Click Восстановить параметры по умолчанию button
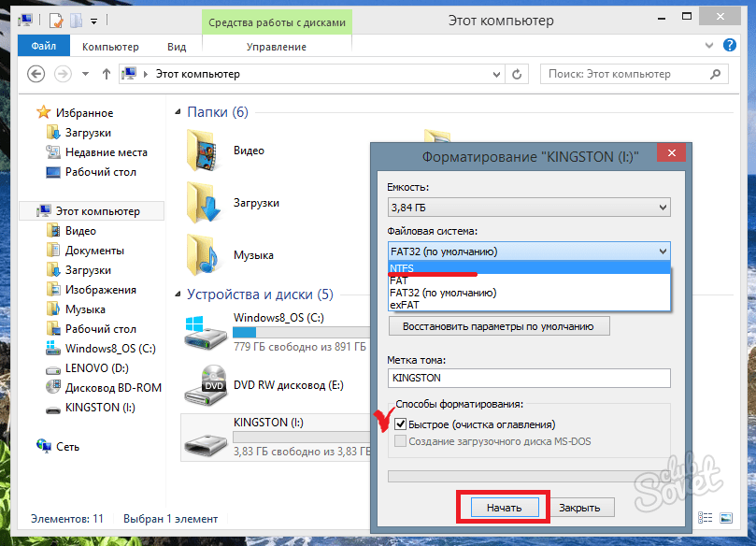The width and height of the screenshot is (756, 546). click(498, 326)
